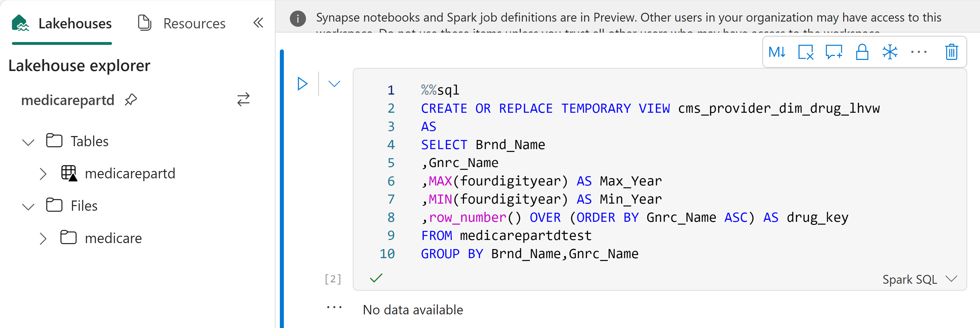
Task: Lock the cell with padlock icon
Action: (862, 52)
